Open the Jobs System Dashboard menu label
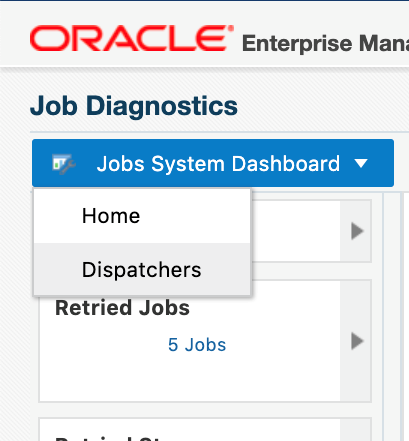Viewport: 409px width, 441px height. 218,164
